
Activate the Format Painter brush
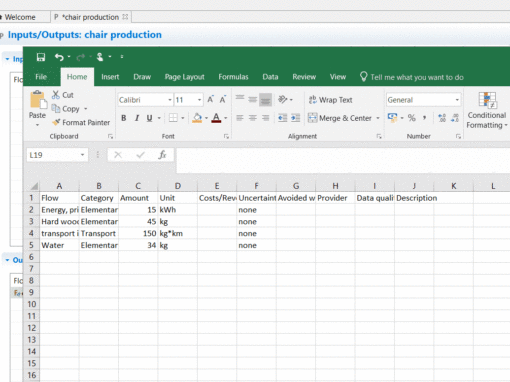coord(81,123)
